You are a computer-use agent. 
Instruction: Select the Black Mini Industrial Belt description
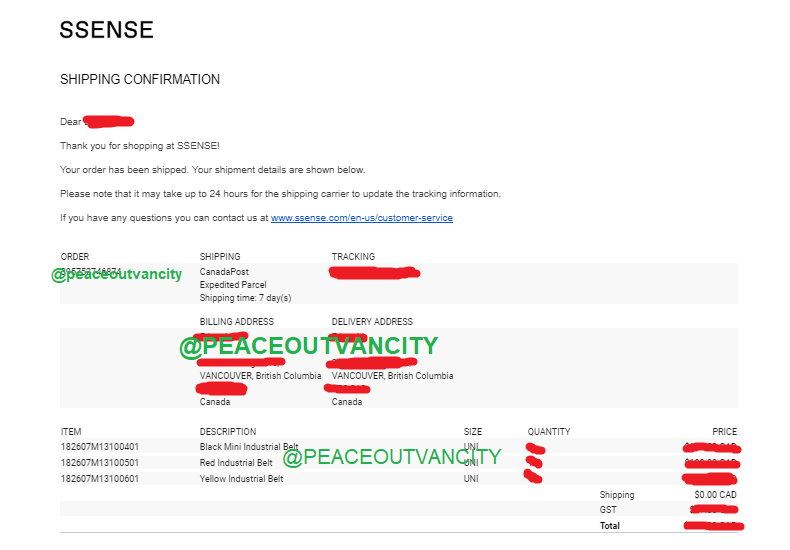(x=249, y=447)
